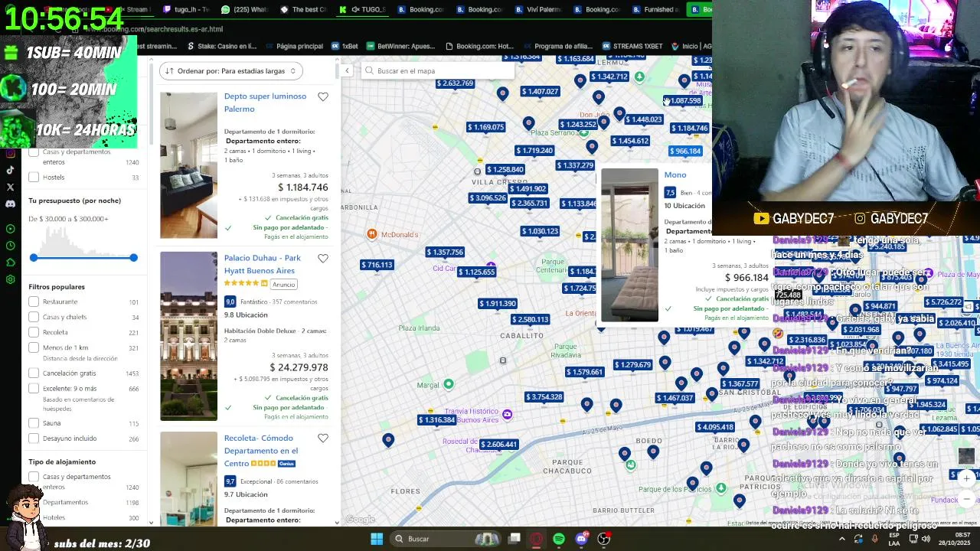The height and width of the screenshot is (551, 980).
Task: Click the $ 716.113 price marker
Action: point(377,265)
